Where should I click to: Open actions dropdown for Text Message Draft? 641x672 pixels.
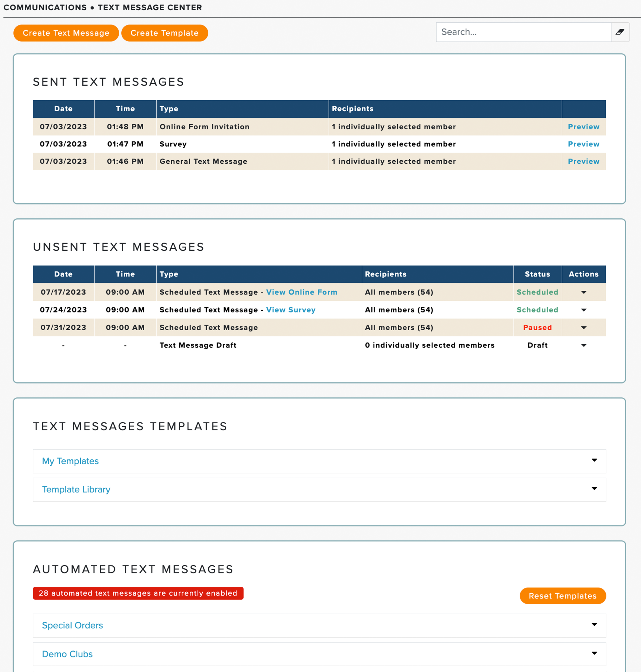point(584,346)
